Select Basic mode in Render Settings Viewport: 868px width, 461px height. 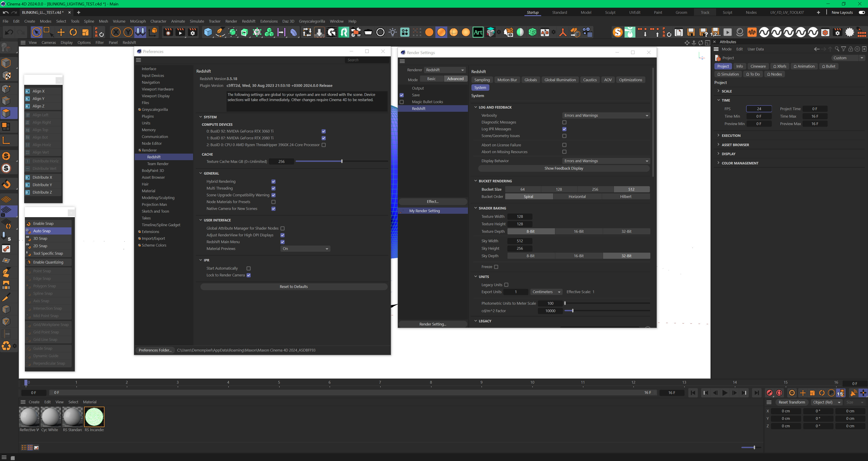pyautogui.click(x=431, y=79)
